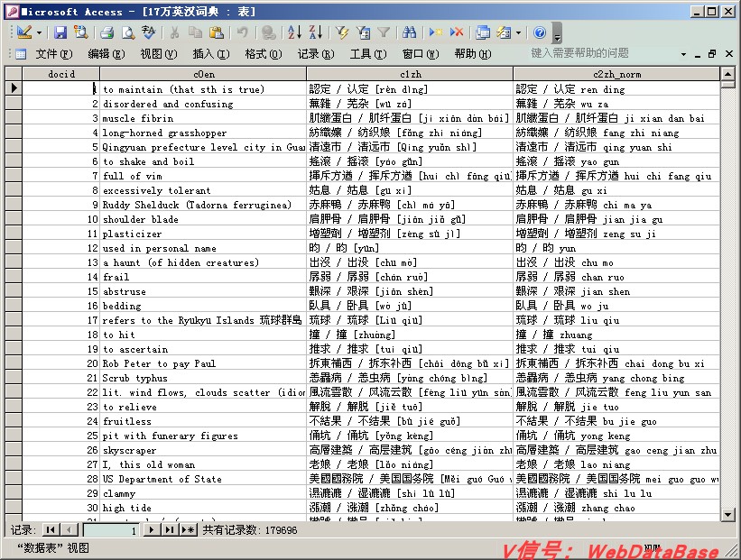Viewport: 741px width, 560px height.
Task: Click cell 'US Department of State'
Action: pos(203,479)
